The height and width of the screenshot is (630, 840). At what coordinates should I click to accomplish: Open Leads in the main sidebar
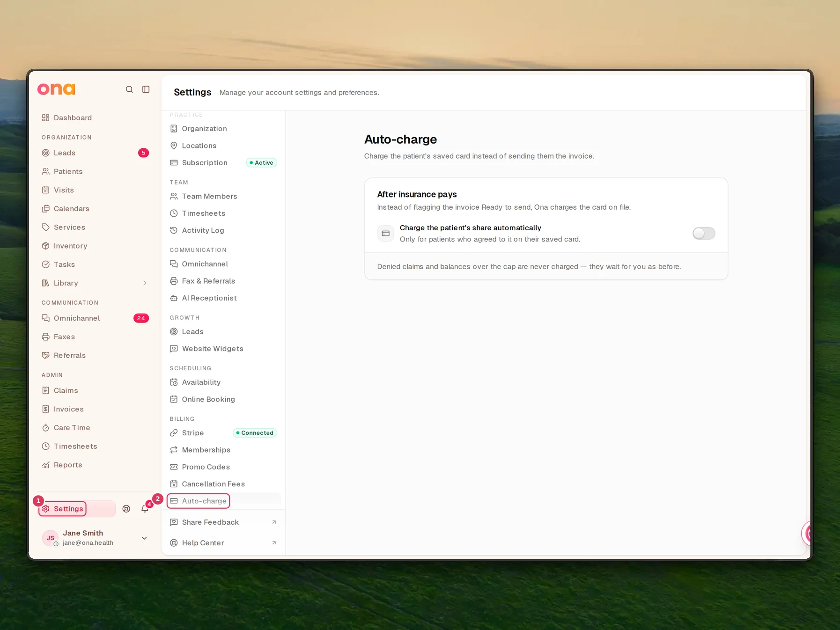[x=95, y=153]
